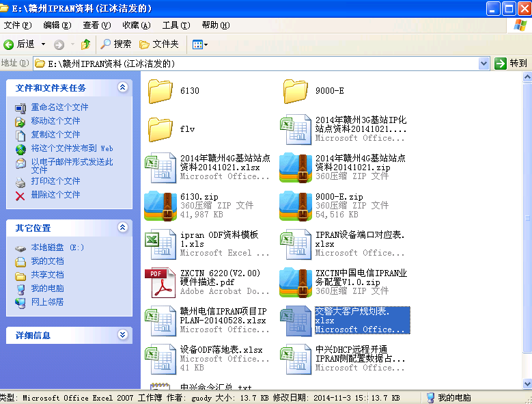Viewport: 532px width, 404px height.
Task: Select the 6130 folder icon
Action: [x=160, y=91]
